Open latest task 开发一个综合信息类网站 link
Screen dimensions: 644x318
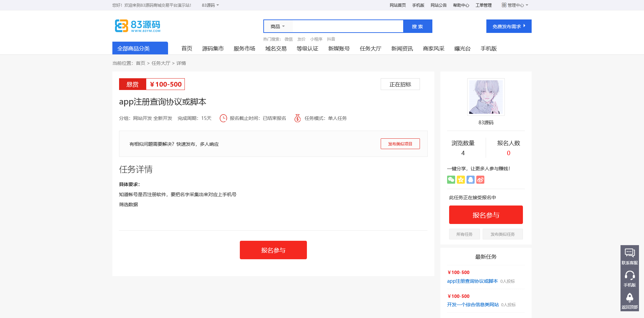click(x=473, y=305)
